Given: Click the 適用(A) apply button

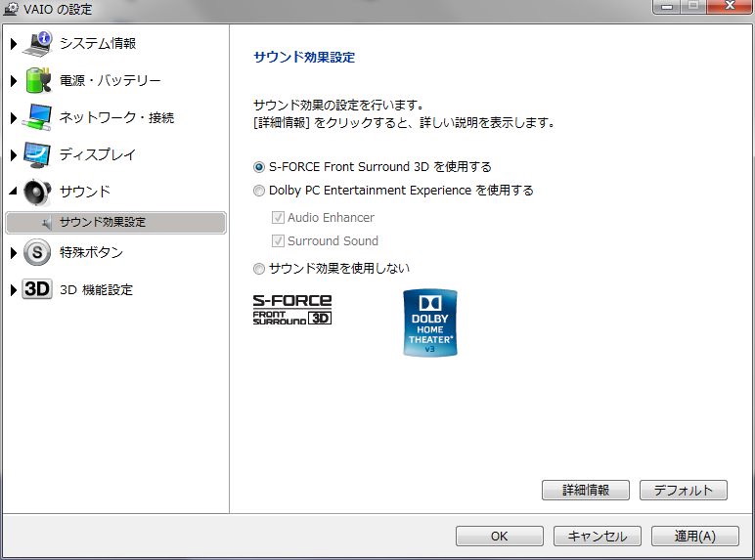Looking at the screenshot, I should pyautogui.click(x=694, y=536).
